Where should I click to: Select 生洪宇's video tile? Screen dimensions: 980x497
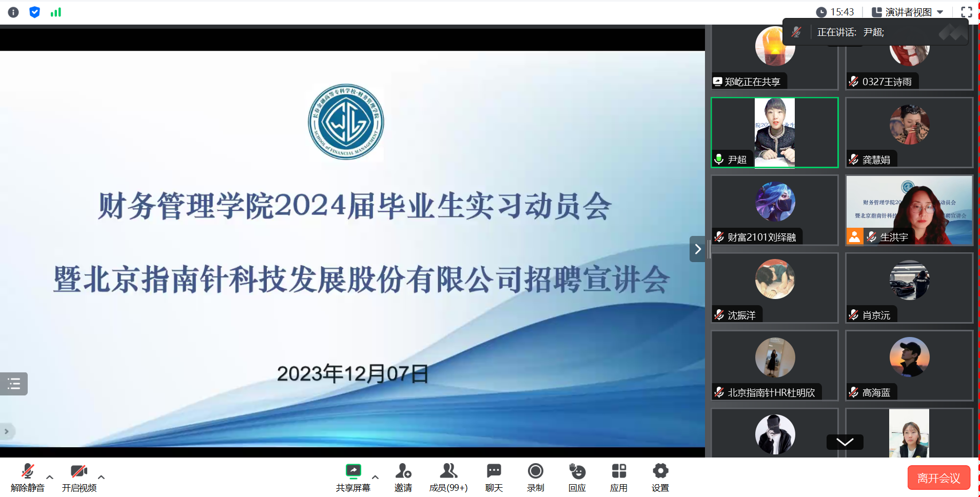point(909,210)
